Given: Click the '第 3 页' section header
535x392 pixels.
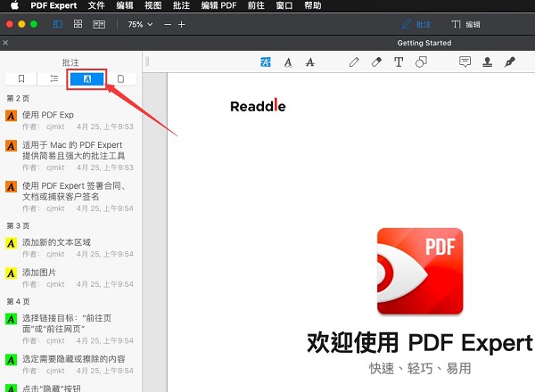Looking at the screenshot, I should [x=18, y=226].
